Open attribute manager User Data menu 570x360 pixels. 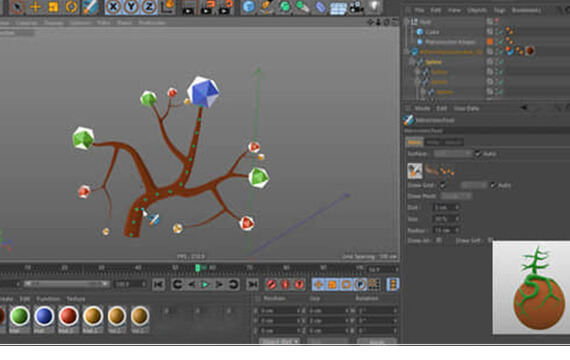pos(466,108)
